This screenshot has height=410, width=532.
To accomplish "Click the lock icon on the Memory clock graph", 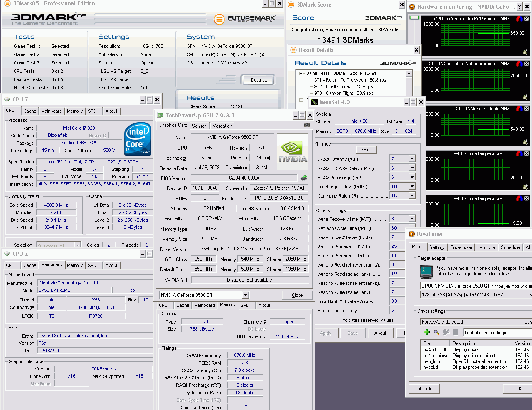I will 525,142.
